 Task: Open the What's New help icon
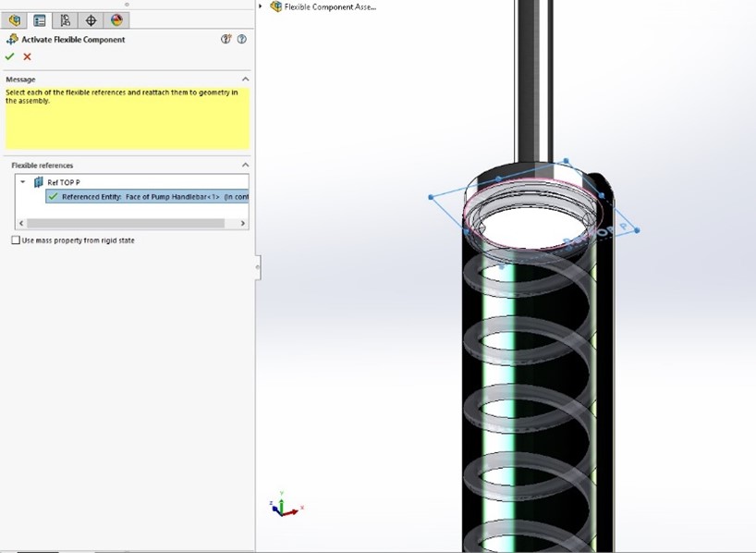(226, 39)
